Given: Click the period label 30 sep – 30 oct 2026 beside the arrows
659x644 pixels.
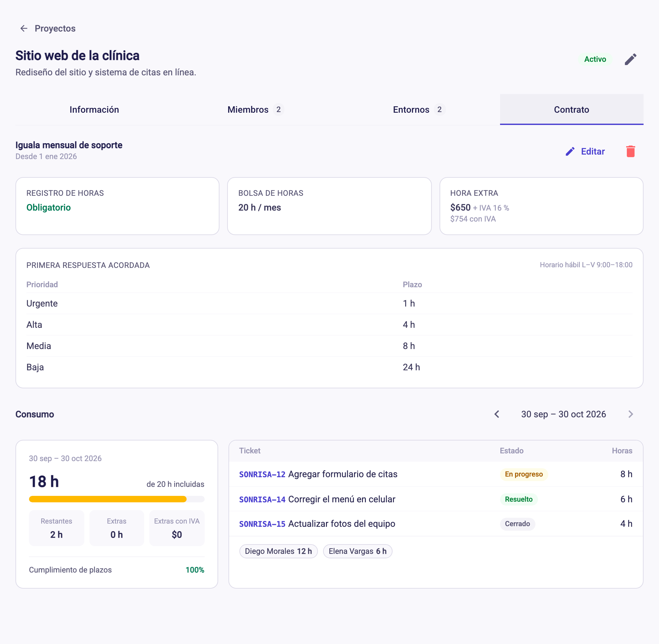Looking at the screenshot, I should coord(563,414).
